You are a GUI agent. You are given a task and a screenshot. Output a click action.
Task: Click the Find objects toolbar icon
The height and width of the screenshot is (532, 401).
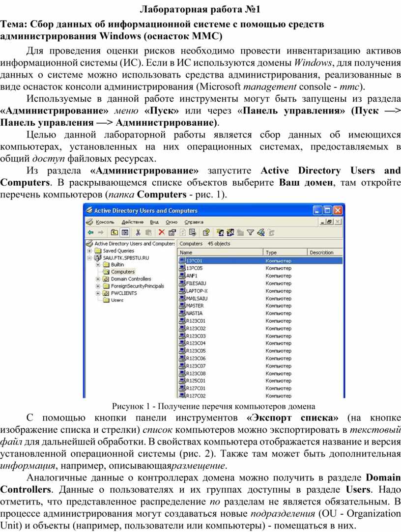click(261, 232)
